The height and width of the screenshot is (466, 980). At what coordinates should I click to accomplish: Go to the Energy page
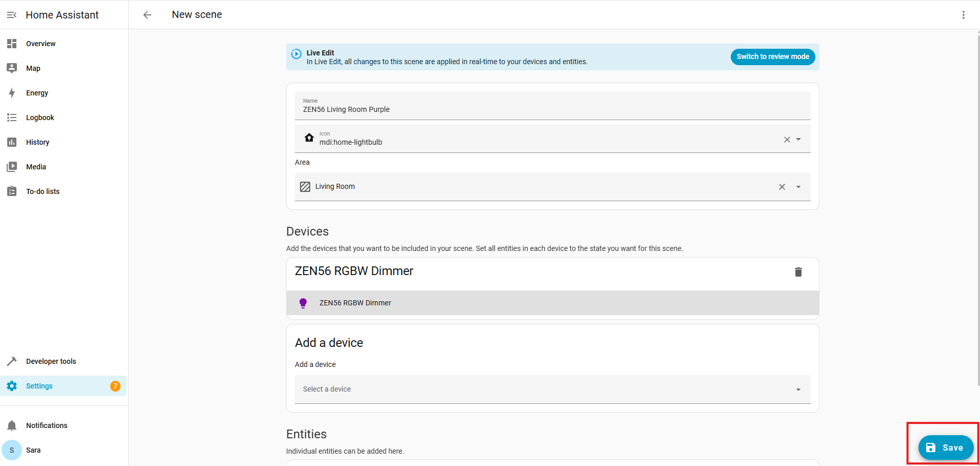click(37, 93)
